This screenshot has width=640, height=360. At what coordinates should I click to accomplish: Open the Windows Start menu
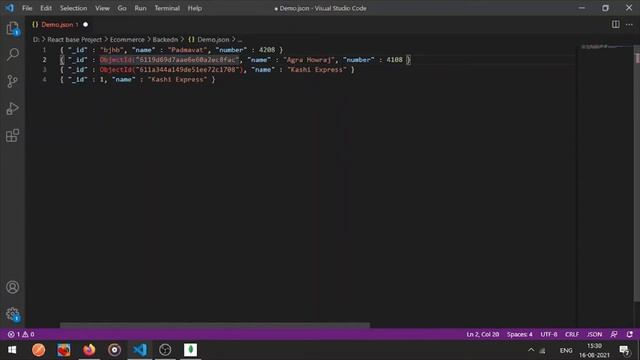[x=12, y=350]
